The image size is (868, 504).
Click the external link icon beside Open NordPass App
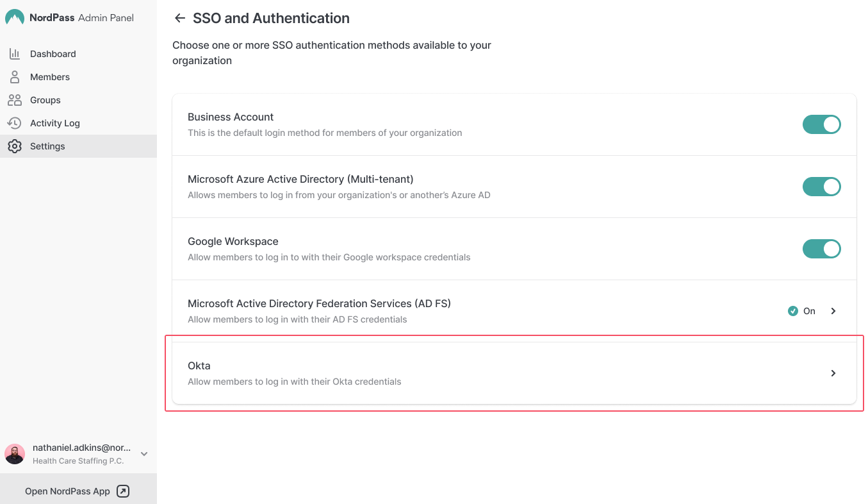[123, 491]
